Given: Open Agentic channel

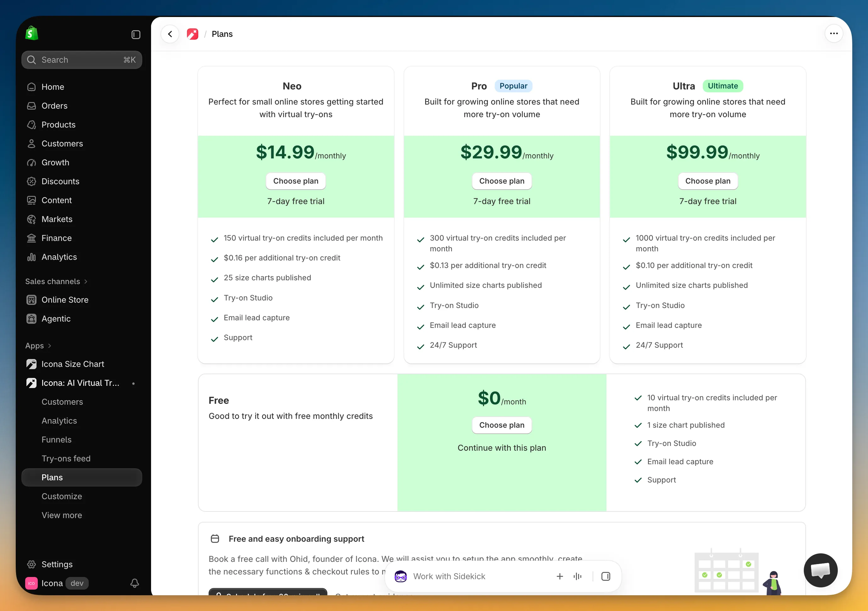Looking at the screenshot, I should [82, 318].
